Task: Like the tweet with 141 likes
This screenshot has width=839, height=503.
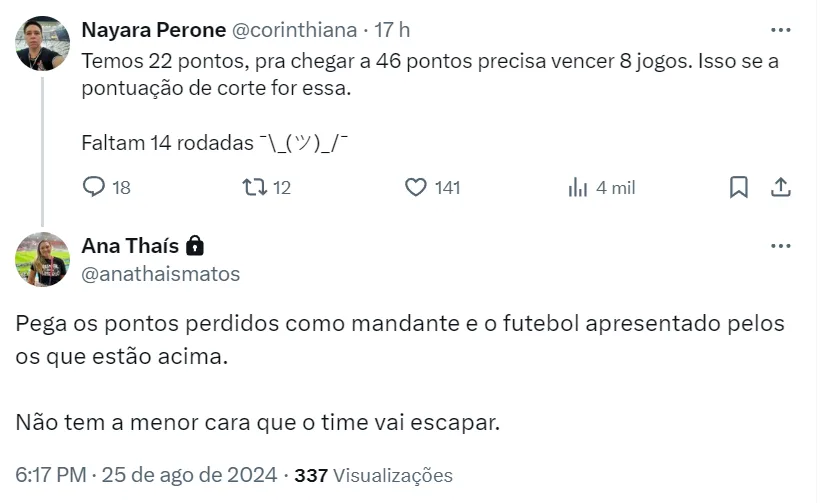Action: coord(416,187)
